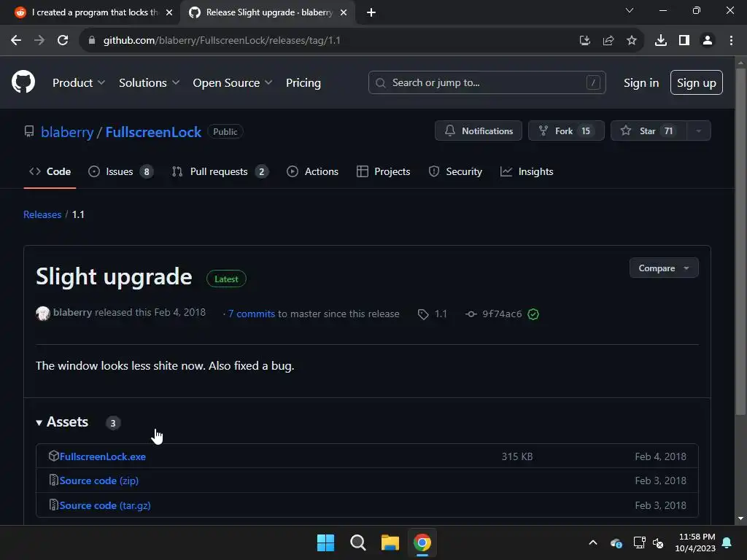747x560 pixels.
Task: Expand the Solutions menu
Action: 149,83
